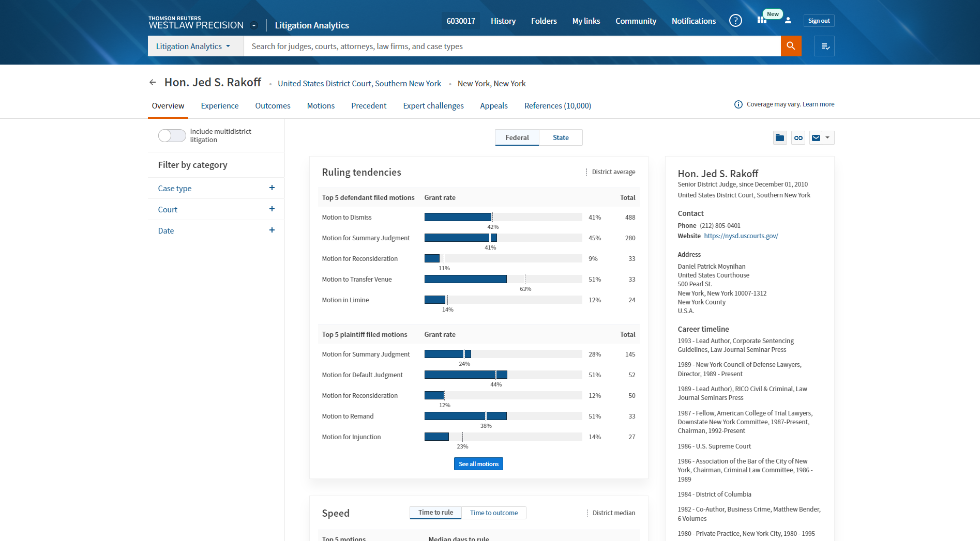Select Time to outcome view
This screenshot has width=980, height=541.
pos(493,513)
